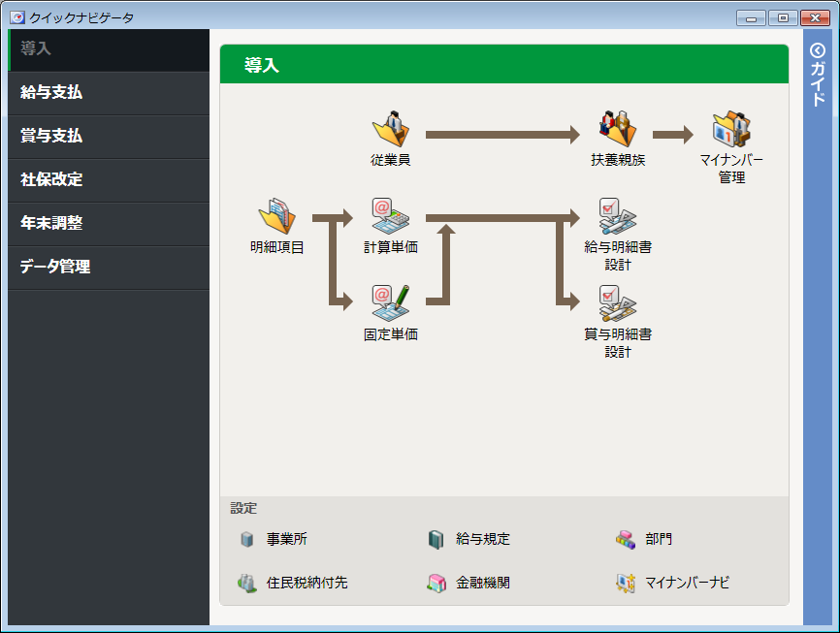840x633 pixels.
Task: Select 年末調整 in the sidebar
Action: click(109, 224)
